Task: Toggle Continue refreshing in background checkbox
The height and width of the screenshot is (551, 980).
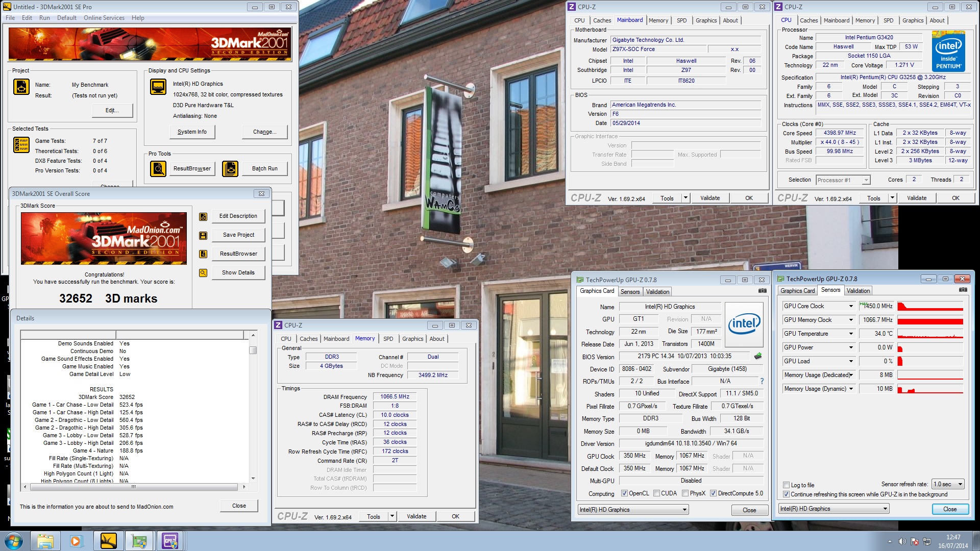Action: point(786,494)
